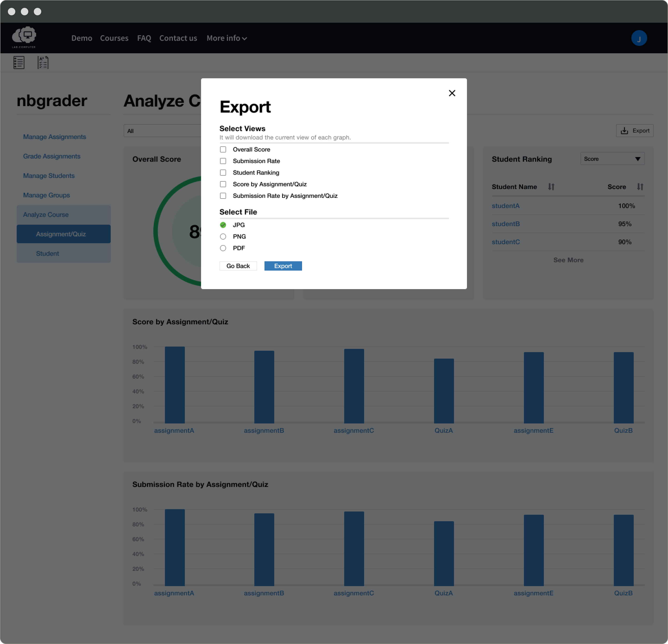
Task: Click QuizA label in Submission Rate chart
Action: click(444, 593)
